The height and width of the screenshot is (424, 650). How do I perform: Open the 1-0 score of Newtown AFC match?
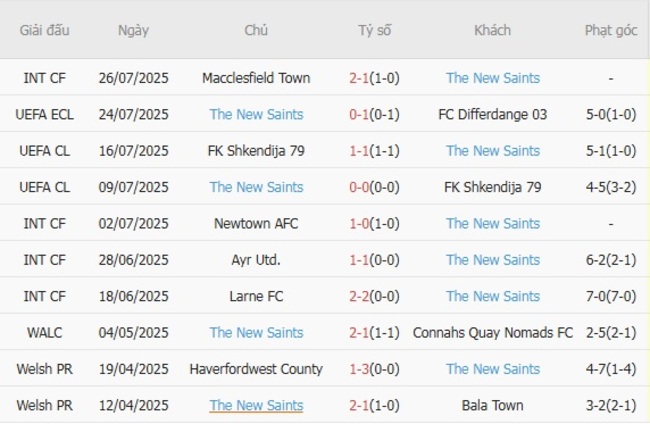click(361, 224)
